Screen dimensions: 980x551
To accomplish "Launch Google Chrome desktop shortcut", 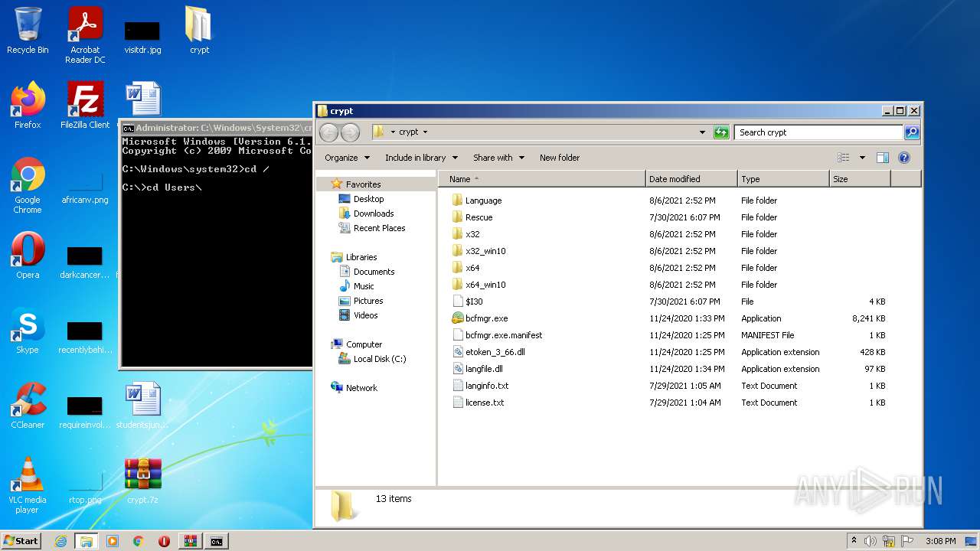I will (x=28, y=185).
